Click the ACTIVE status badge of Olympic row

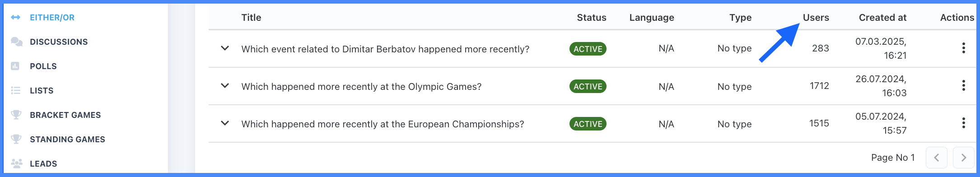point(588,86)
